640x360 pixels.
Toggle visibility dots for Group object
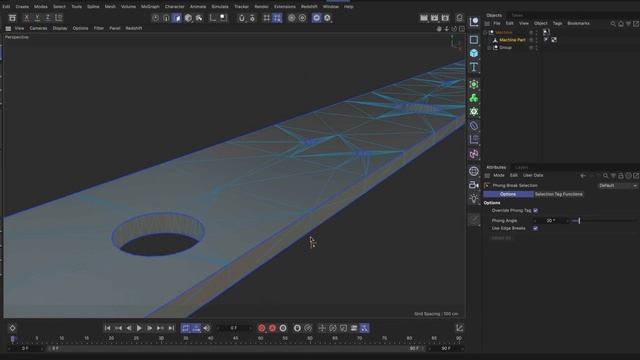pos(536,48)
